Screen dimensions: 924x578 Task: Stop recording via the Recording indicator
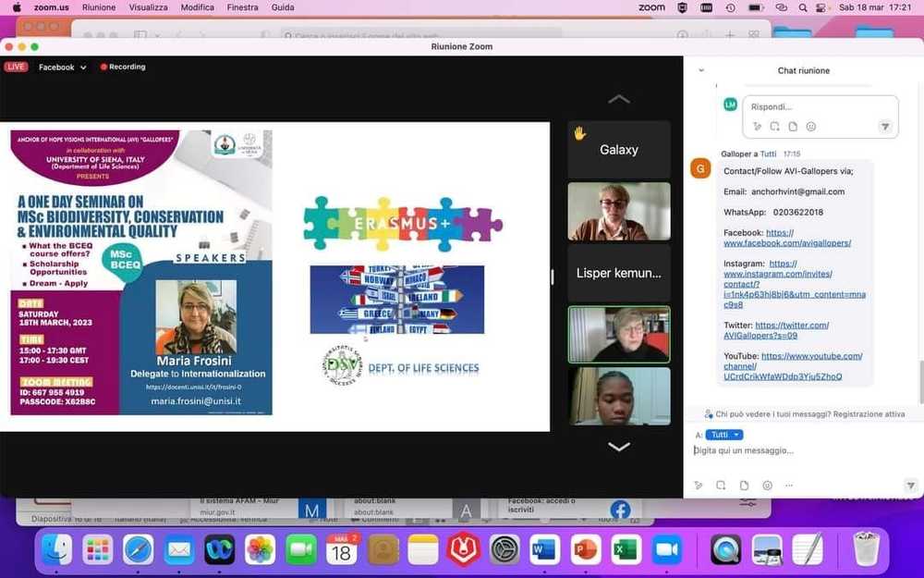[122, 67]
